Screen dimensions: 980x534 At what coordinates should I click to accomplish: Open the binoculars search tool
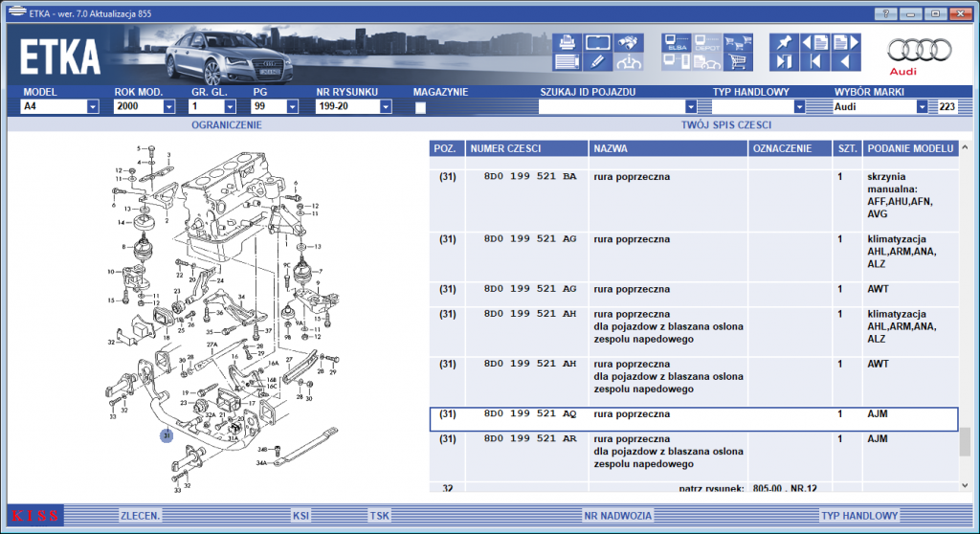(x=629, y=42)
